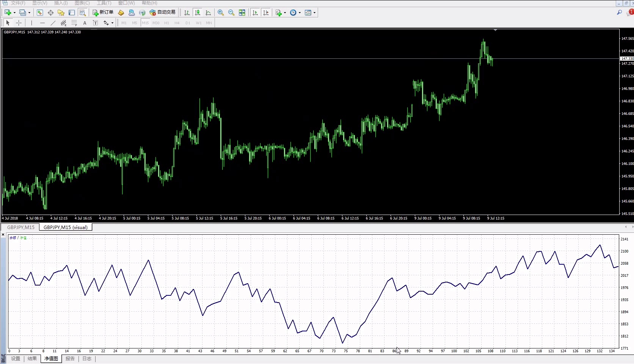Switch chart to line chart style

[208, 13]
